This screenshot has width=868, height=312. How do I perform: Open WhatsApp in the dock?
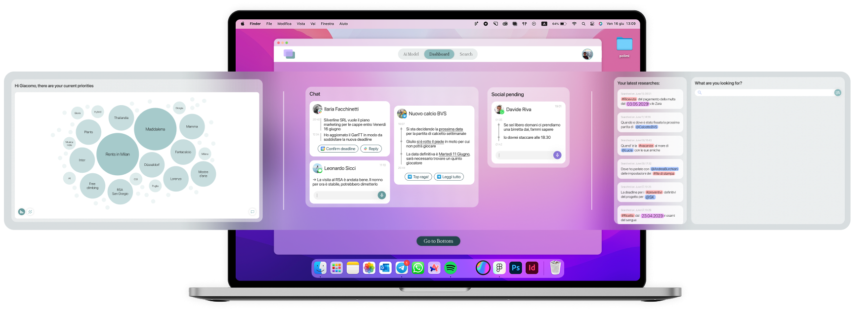coord(418,268)
